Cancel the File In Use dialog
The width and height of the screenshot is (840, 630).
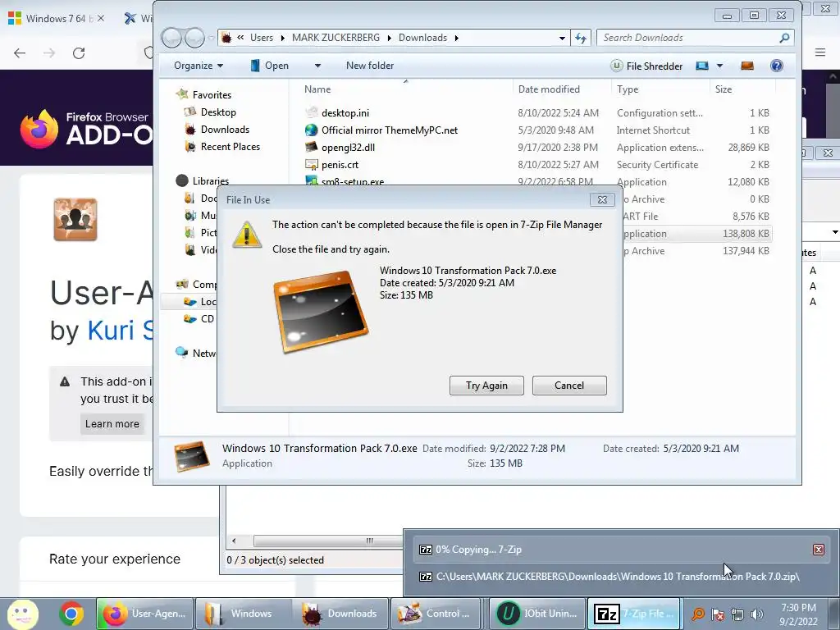click(x=569, y=386)
